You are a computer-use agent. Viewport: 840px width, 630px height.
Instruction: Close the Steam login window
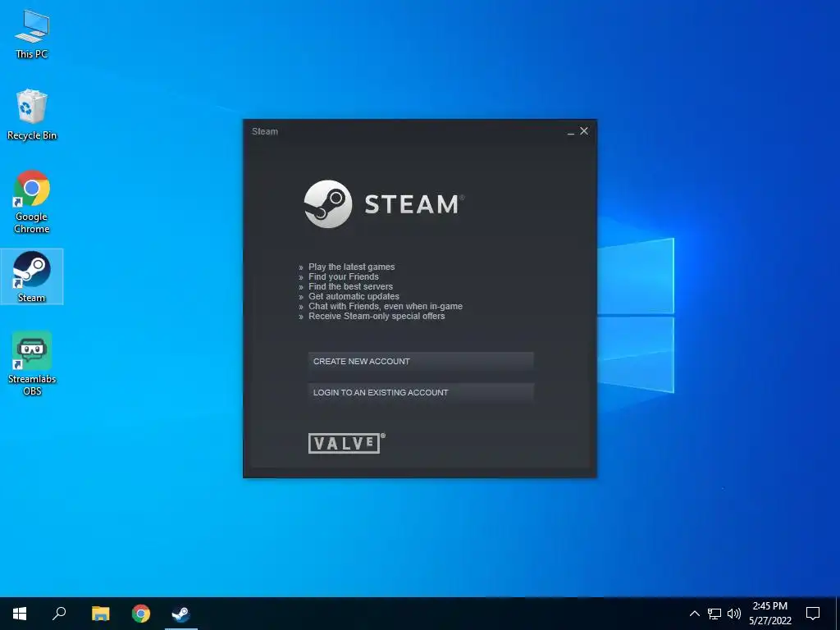tap(584, 130)
